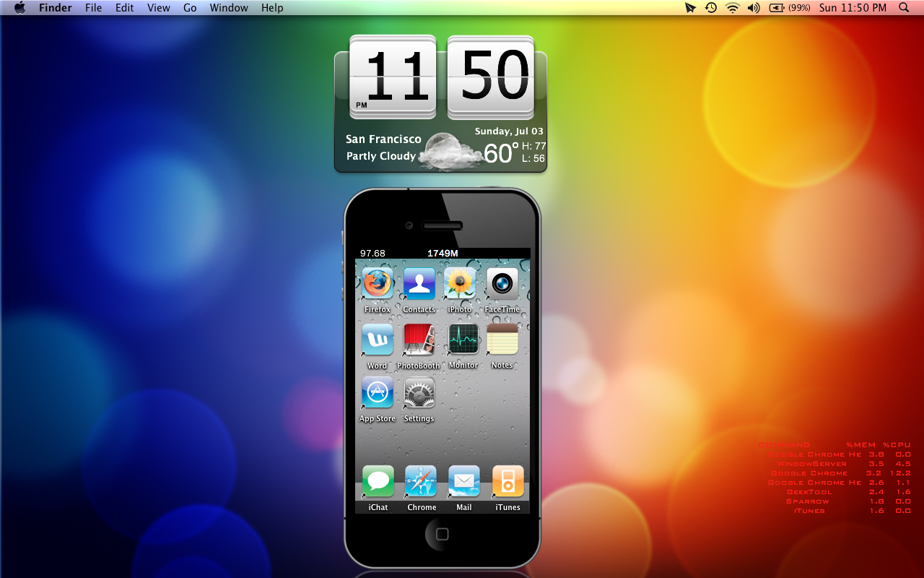Click the Sunday, Jul 03 date
The height and width of the screenshot is (578, 924).
click(509, 131)
